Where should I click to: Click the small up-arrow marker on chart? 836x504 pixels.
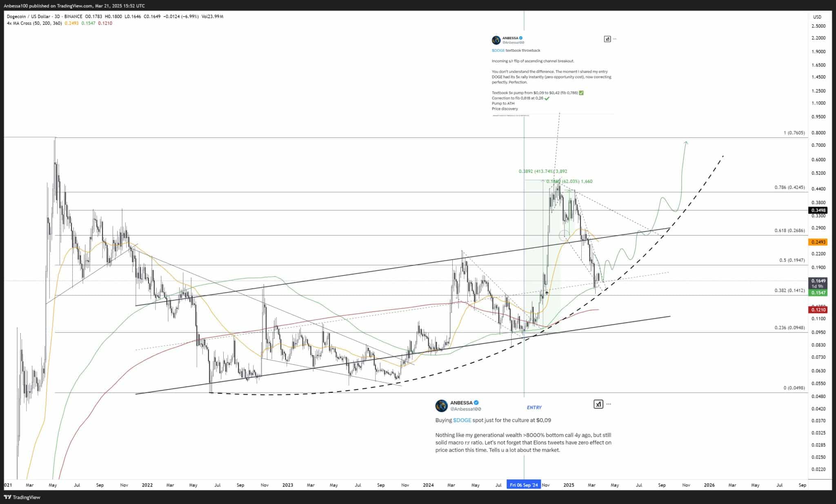547,293
